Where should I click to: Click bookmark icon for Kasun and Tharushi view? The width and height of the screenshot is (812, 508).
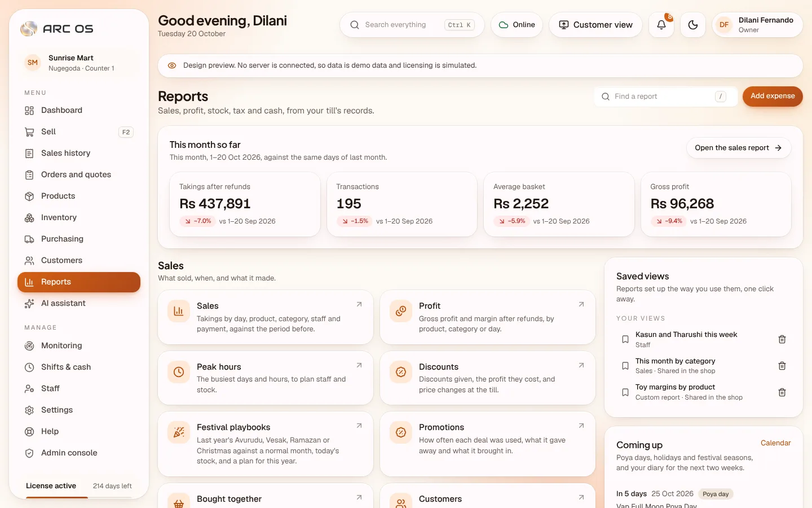(625, 339)
